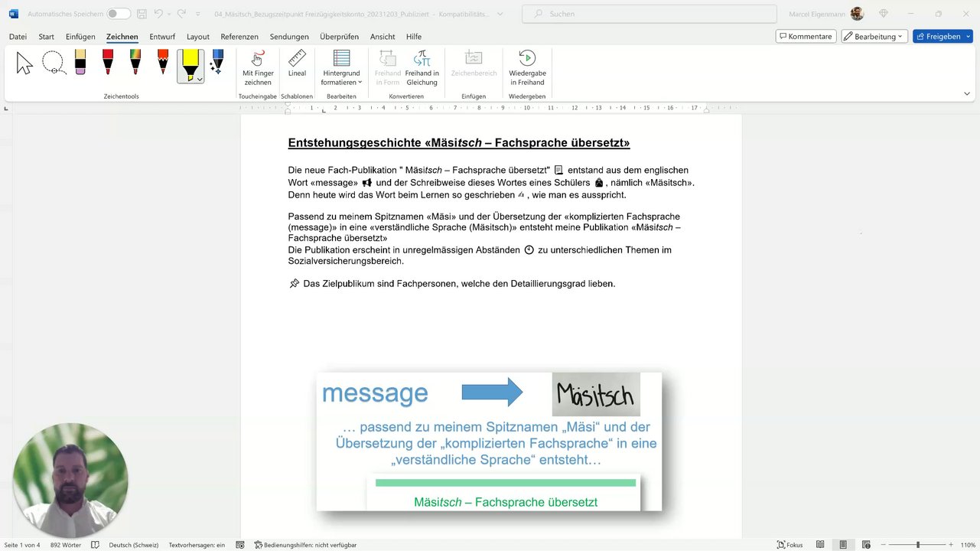Select the Eraser tool
This screenshot has height=551, width=980.
pos(80,63)
